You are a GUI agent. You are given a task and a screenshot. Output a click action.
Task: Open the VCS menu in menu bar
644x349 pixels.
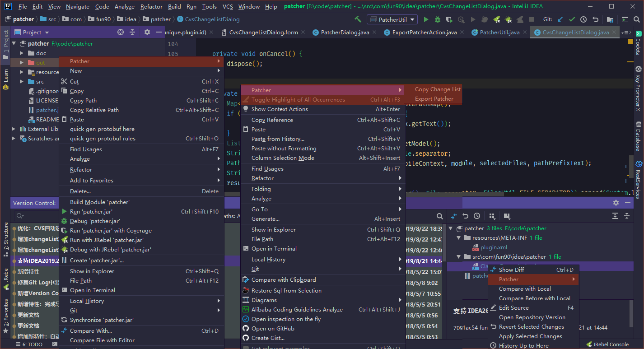228,7
